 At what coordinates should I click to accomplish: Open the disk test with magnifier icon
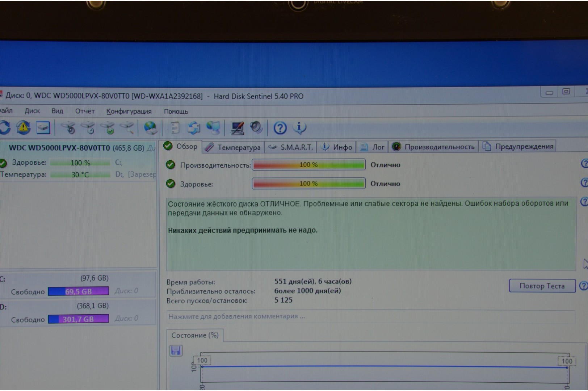pos(68,128)
